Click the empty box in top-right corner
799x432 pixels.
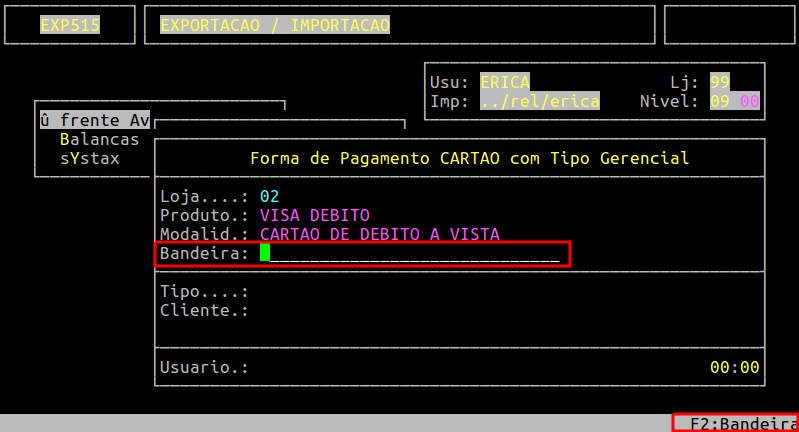coord(729,25)
